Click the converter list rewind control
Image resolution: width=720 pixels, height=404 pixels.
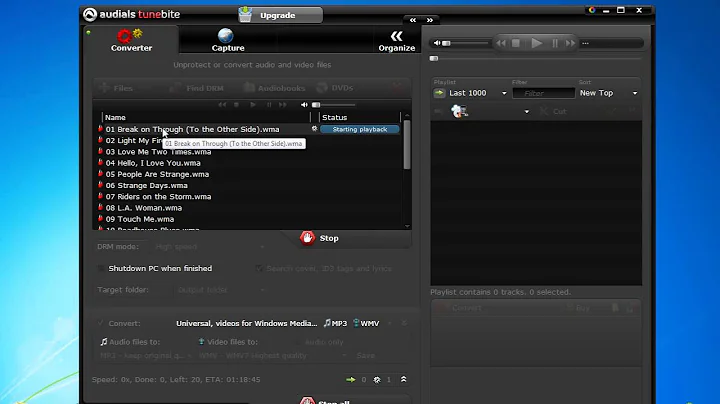(x=222, y=105)
